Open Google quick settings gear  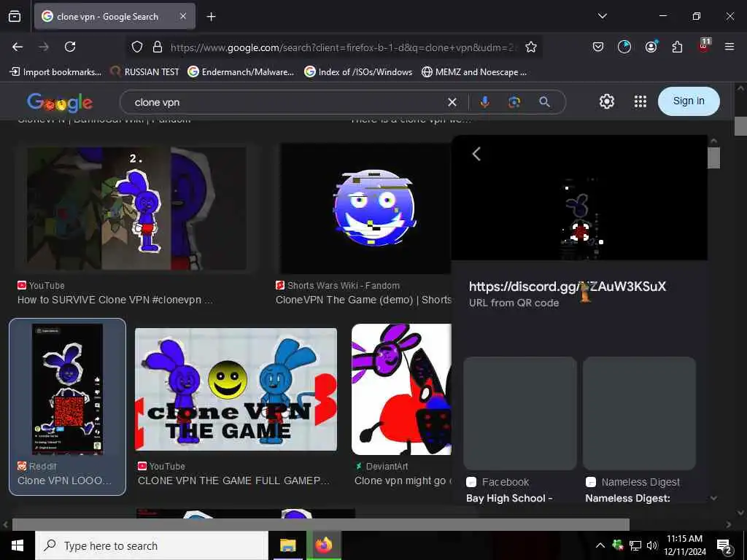pos(606,101)
